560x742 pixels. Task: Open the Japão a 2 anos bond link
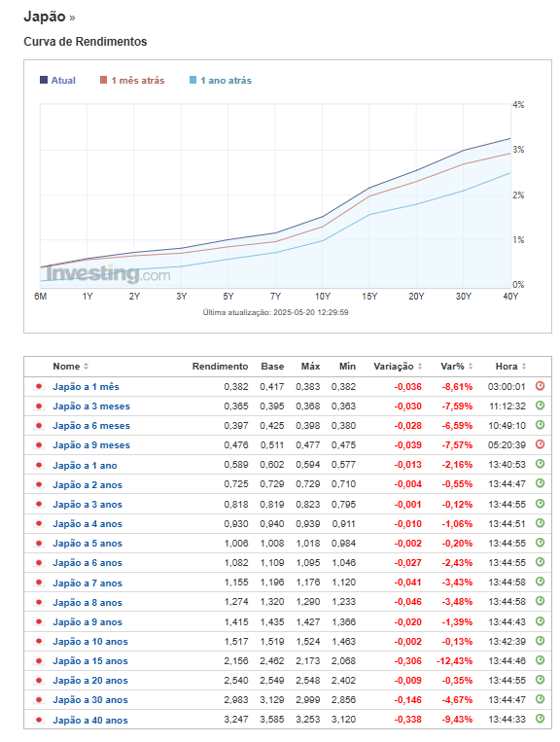(x=87, y=484)
